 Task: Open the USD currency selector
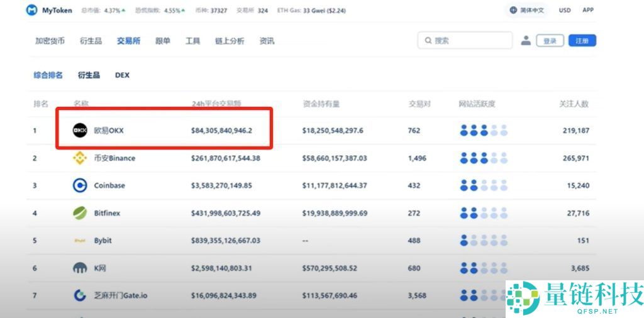click(x=565, y=10)
